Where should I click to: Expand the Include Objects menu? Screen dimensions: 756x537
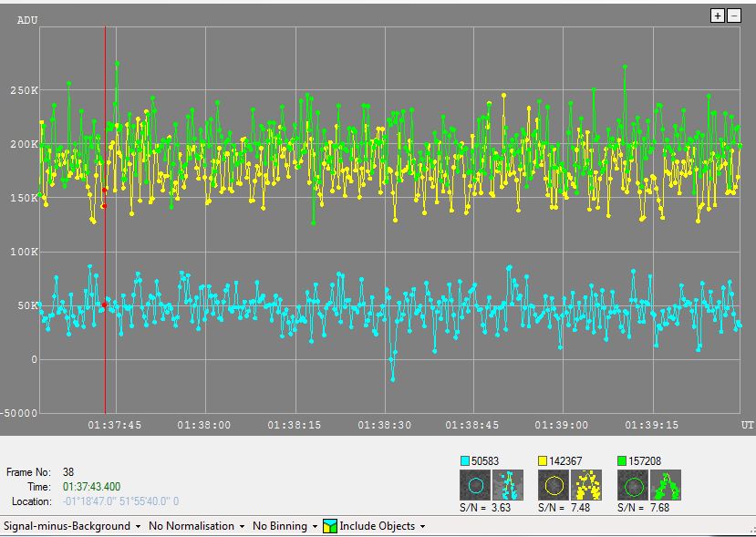383,526
